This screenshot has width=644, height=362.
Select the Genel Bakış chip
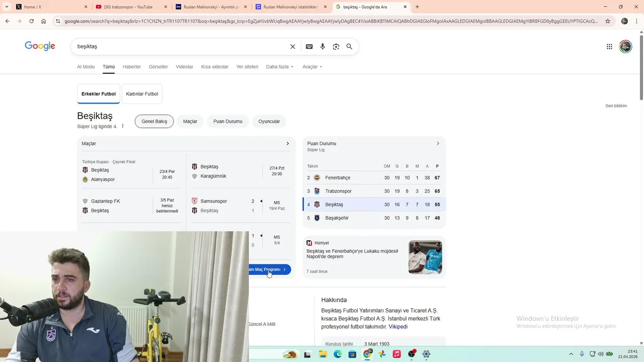(x=154, y=121)
